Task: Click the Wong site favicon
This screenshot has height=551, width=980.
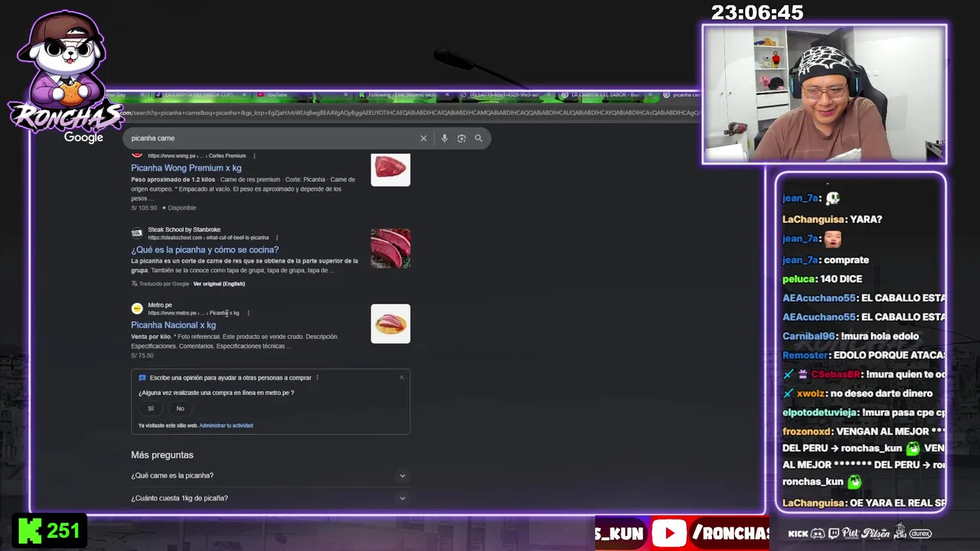Action: [137, 154]
